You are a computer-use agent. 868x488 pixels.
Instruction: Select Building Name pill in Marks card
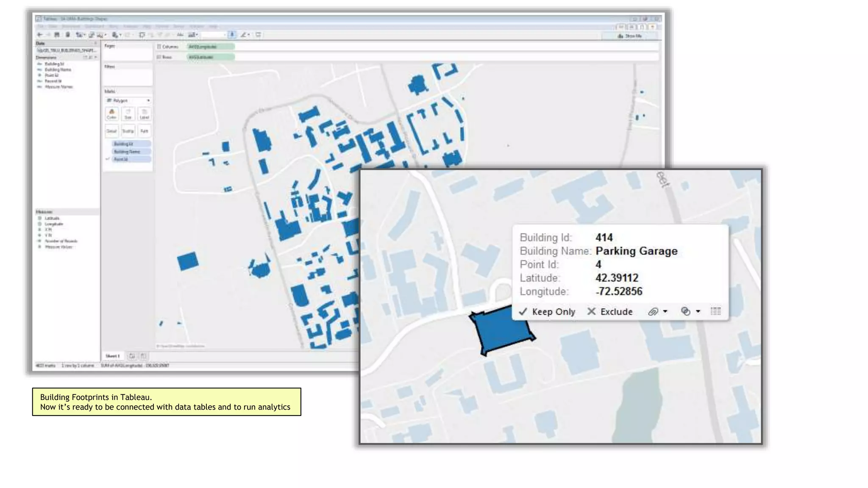[x=131, y=152]
